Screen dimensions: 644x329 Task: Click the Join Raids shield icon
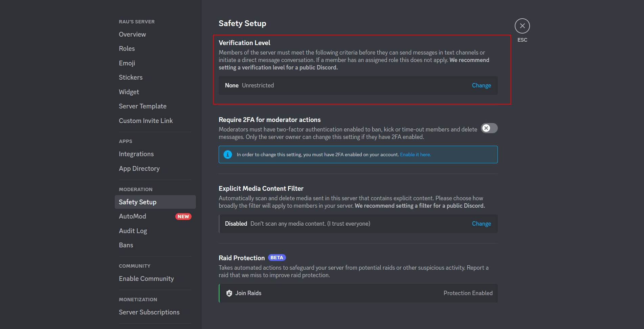click(x=229, y=293)
